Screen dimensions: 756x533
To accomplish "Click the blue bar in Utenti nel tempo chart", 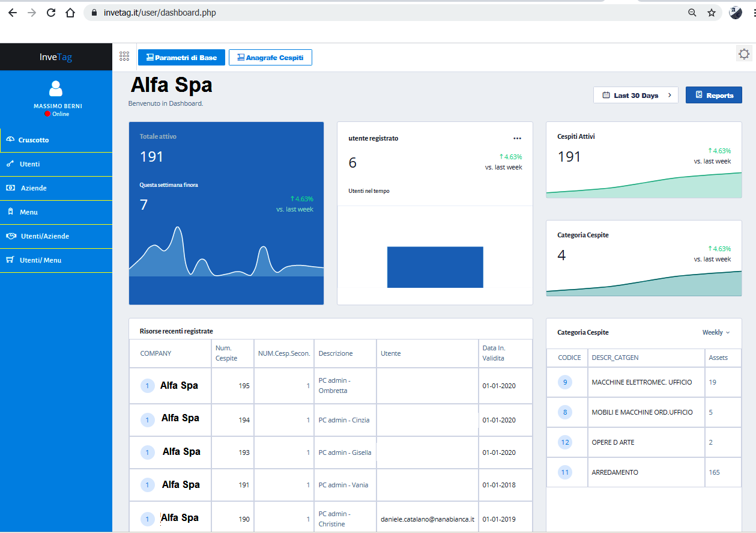I will 435,267.
